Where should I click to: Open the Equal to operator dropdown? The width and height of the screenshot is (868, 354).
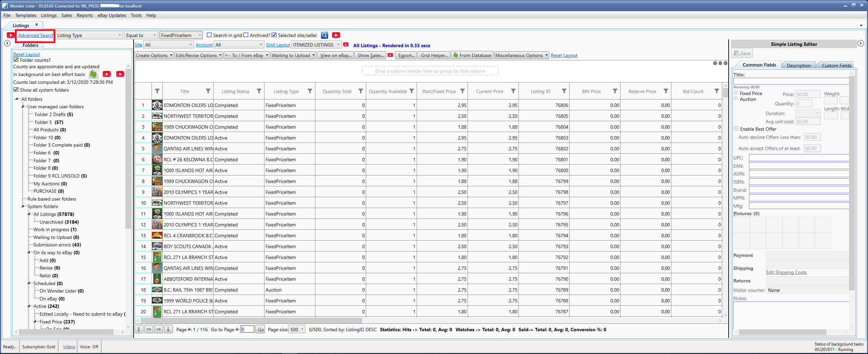pos(141,35)
